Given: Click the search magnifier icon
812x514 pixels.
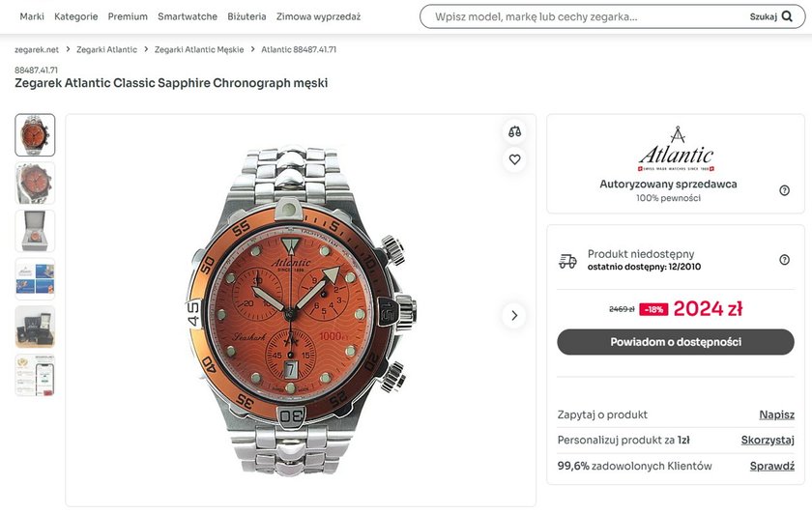Looking at the screenshot, I should [x=786, y=16].
